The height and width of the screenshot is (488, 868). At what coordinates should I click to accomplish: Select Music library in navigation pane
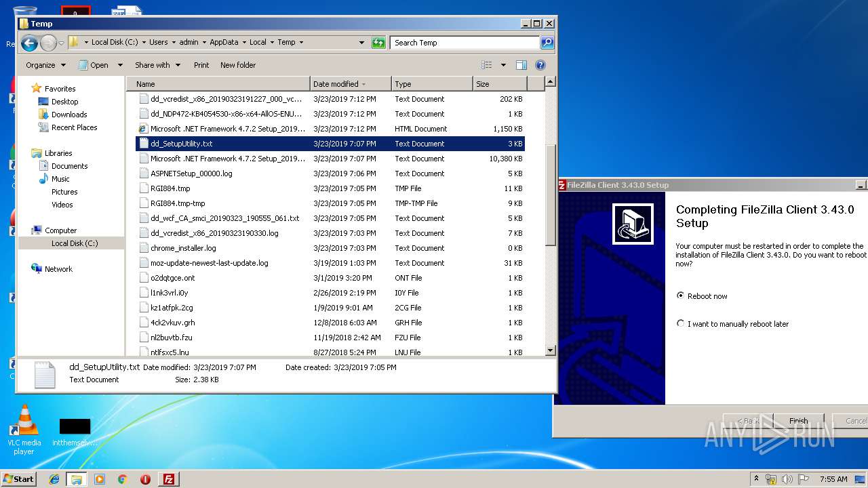[x=60, y=179]
